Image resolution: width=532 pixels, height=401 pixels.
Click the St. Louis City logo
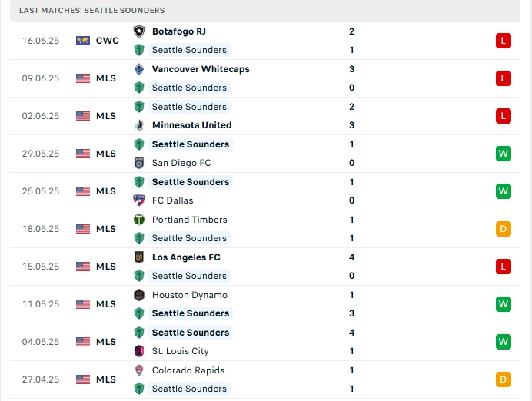(139, 351)
